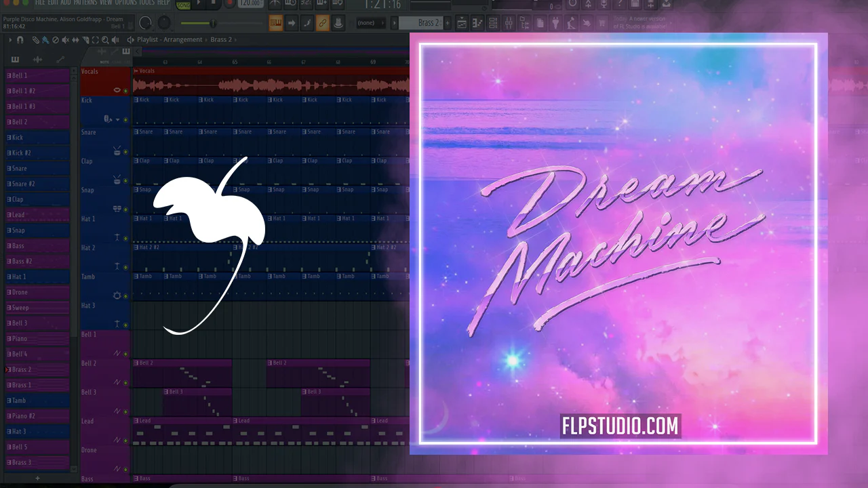Screen dimensions: 868x488
Task: Open the Browser view icon
Action: click(x=525, y=23)
